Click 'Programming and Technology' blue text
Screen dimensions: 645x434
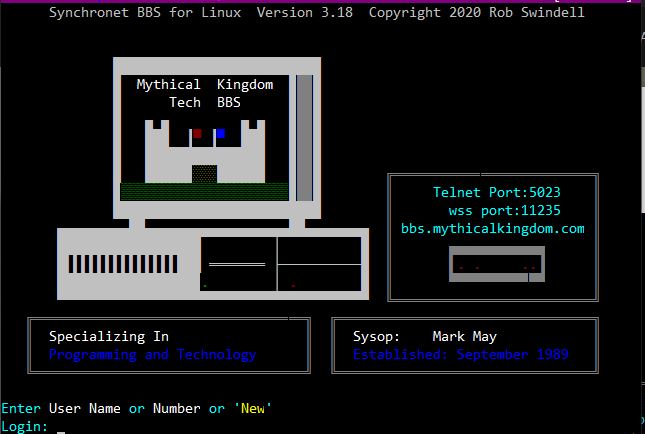point(153,355)
